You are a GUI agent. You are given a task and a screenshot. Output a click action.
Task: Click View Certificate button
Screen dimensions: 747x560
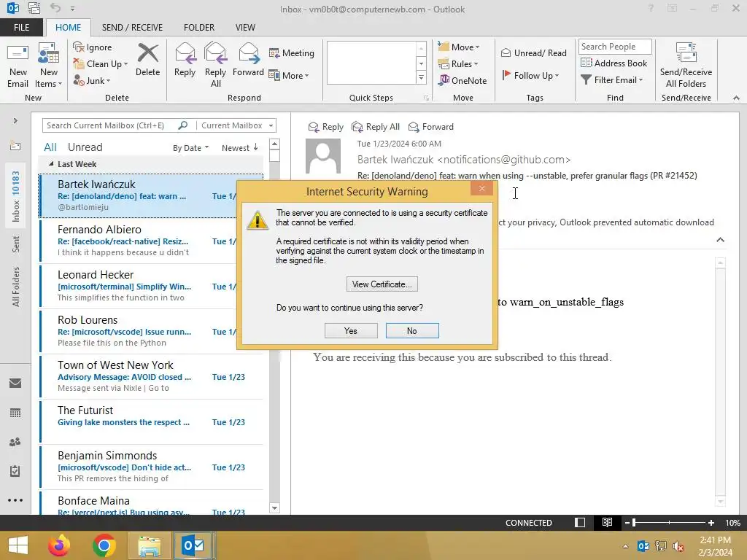(382, 284)
